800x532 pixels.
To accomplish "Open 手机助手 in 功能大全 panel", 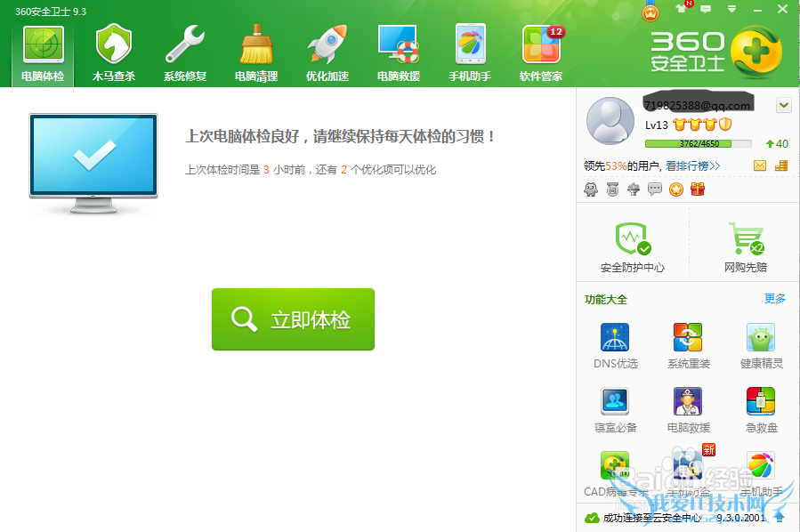I will [761, 474].
